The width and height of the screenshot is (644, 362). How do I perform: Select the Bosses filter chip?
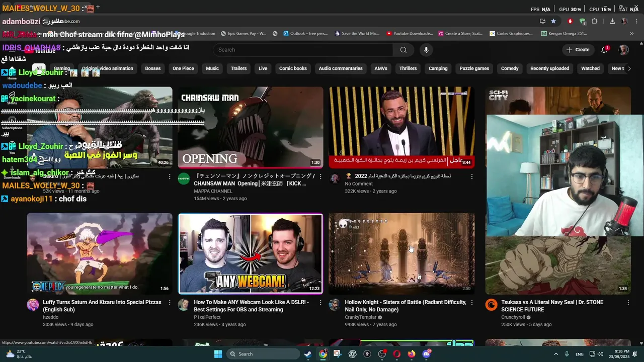tap(153, 68)
